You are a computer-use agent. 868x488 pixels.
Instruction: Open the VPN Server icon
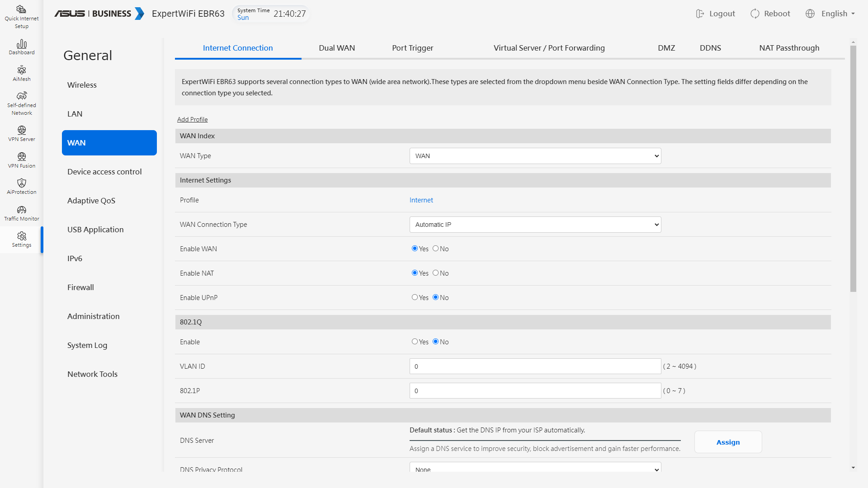[x=21, y=131]
